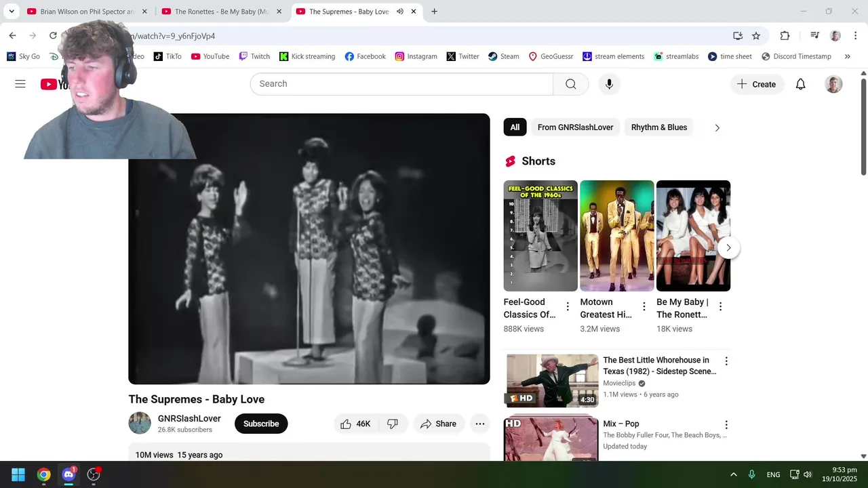868x488 pixels.
Task: Open options for Best Little Whorehouse video
Action: [x=726, y=361]
